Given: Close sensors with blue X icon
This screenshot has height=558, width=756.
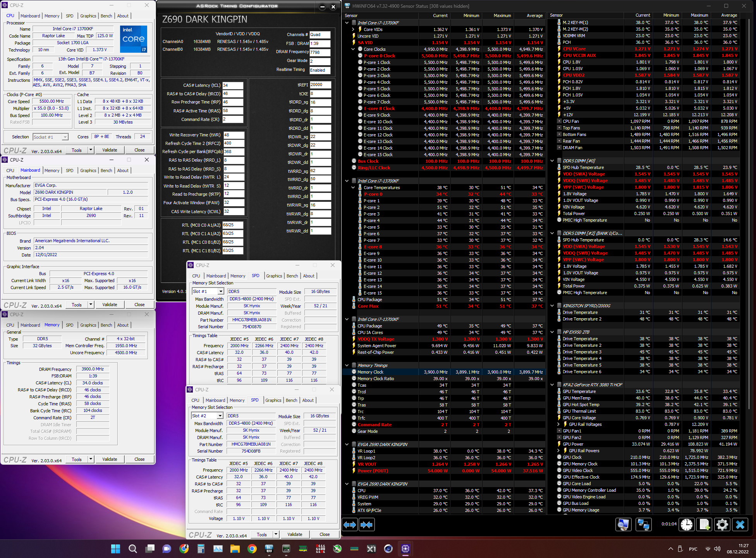Looking at the screenshot, I should pos(740,525).
